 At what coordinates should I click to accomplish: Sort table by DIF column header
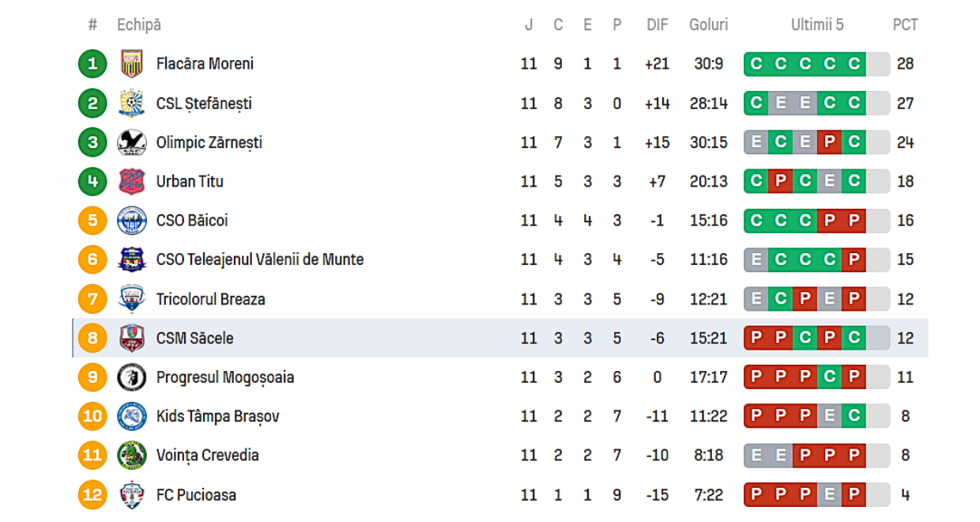coord(657,25)
